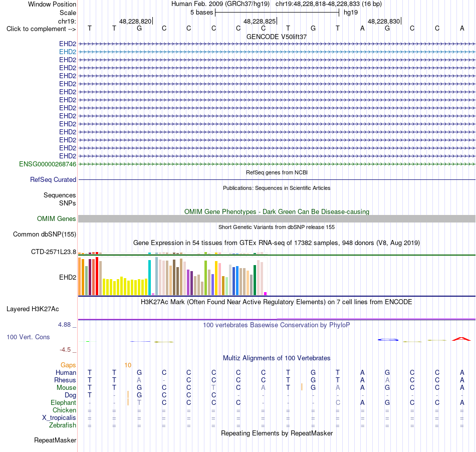The width and height of the screenshot is (476, 452).
Task: Open the ENSG00000268746 gene label
Action: click(48, 164)
